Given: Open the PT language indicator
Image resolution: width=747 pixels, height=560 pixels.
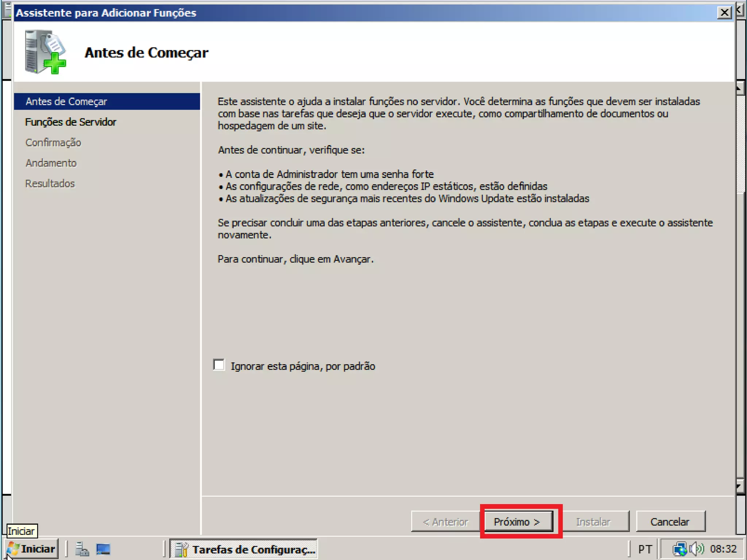Looking at the screenshot, I should [x=645, y=549].
